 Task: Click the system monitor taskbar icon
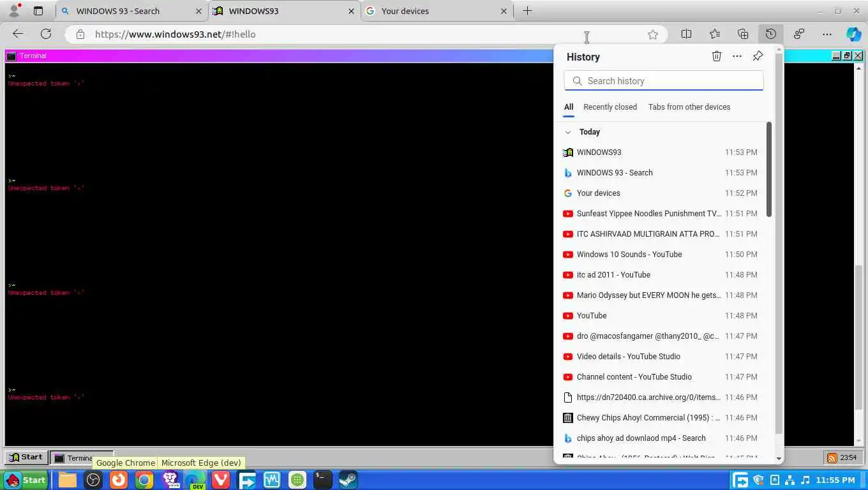point(272,480)
